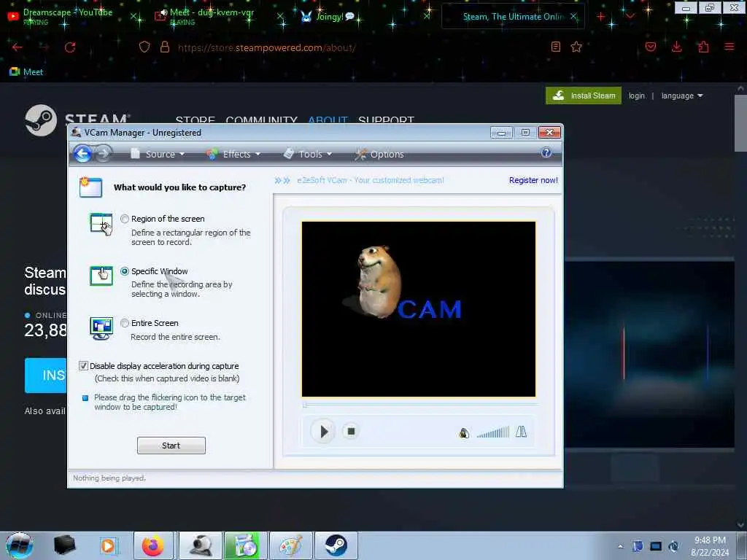The width and height of the screenshot is (747, 560).
Task: Open the Steam language dropdown
Action: click(682, 96)
